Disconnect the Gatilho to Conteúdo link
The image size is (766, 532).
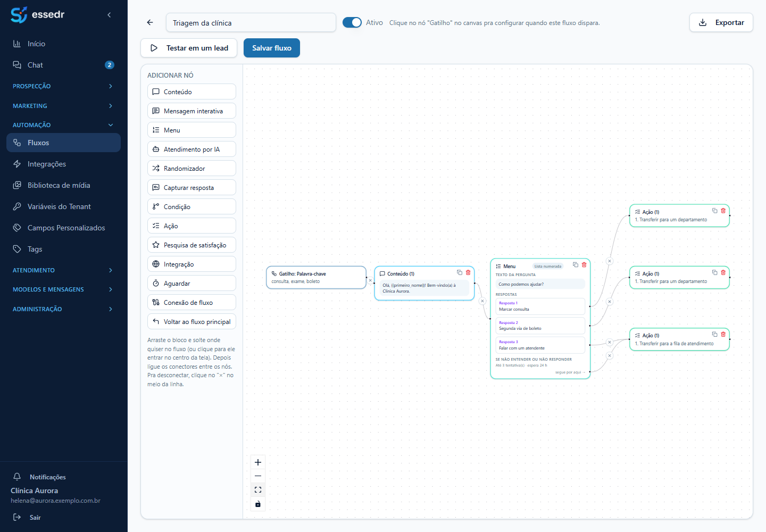point(371,280)
